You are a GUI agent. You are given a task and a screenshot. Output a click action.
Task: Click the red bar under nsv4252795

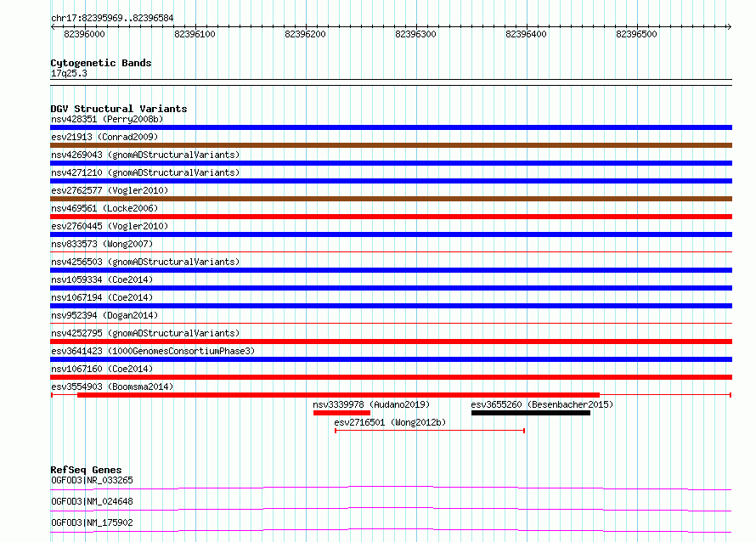tap(391, 342)
